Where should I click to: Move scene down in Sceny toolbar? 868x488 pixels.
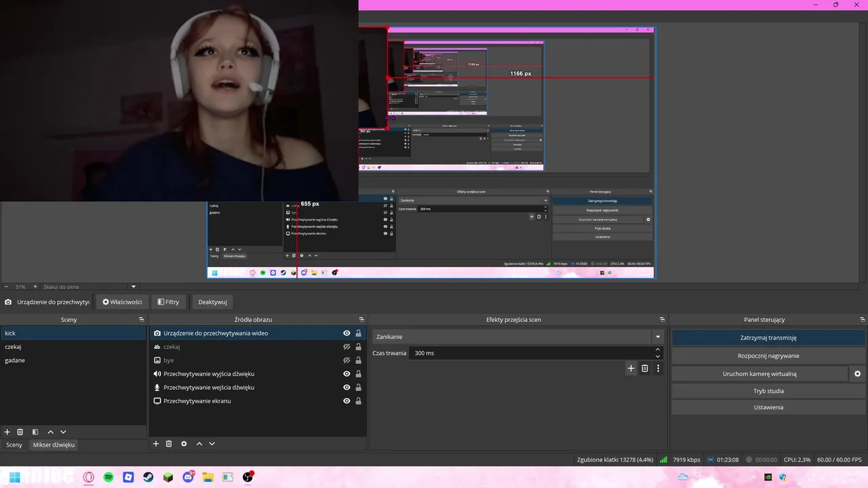point(63,432)
